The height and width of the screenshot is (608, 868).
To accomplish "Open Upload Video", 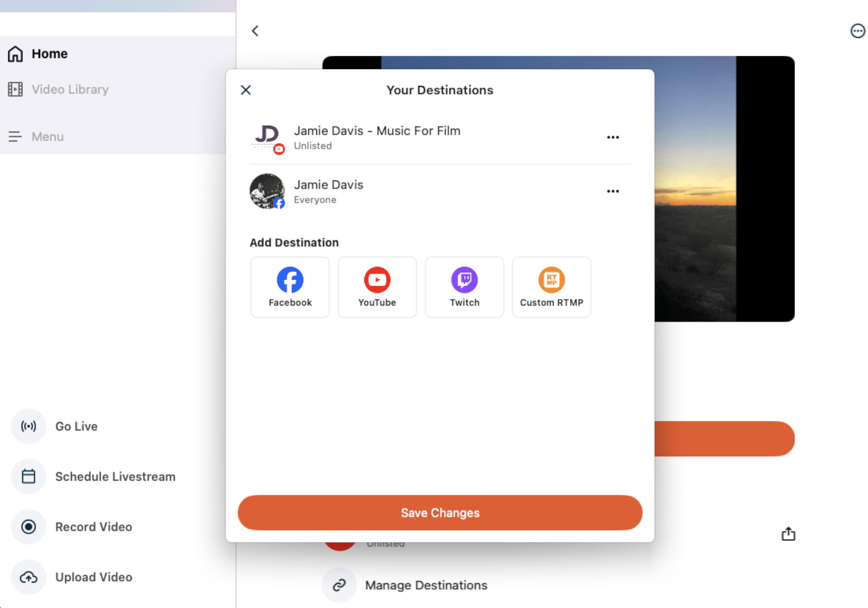I will click(94, 577).
